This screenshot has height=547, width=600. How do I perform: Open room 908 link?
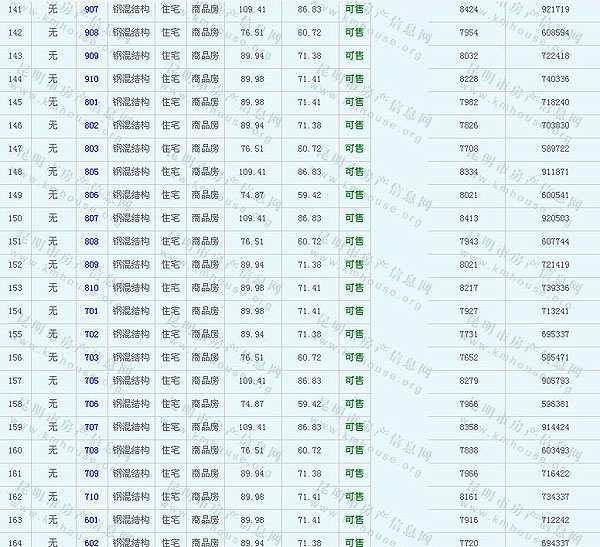pyautogui.click(x=91, y=32)
